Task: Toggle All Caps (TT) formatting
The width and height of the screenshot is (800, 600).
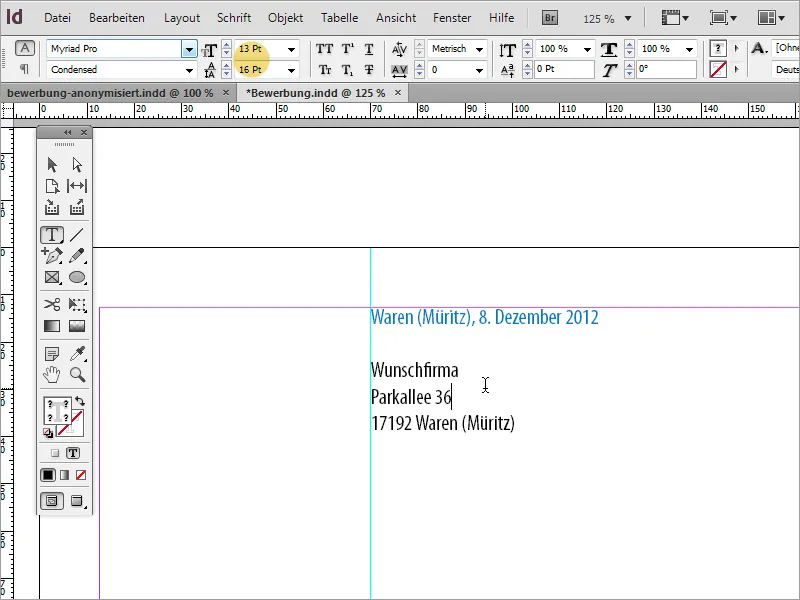Action: click(324, 49)
